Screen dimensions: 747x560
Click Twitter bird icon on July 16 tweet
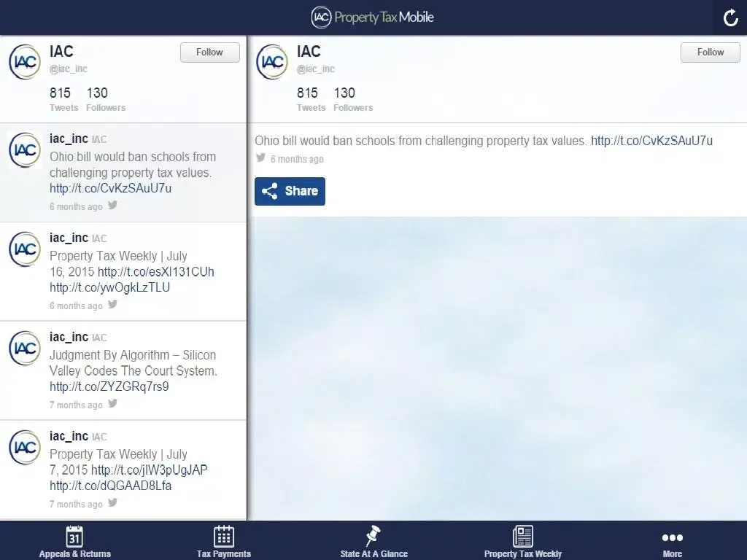[112, 304]
